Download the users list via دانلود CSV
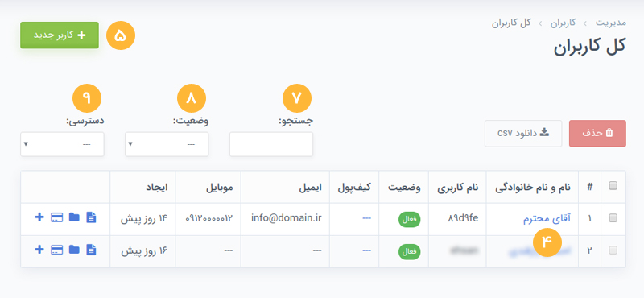 pyautogui.click(x=523, y=134)
